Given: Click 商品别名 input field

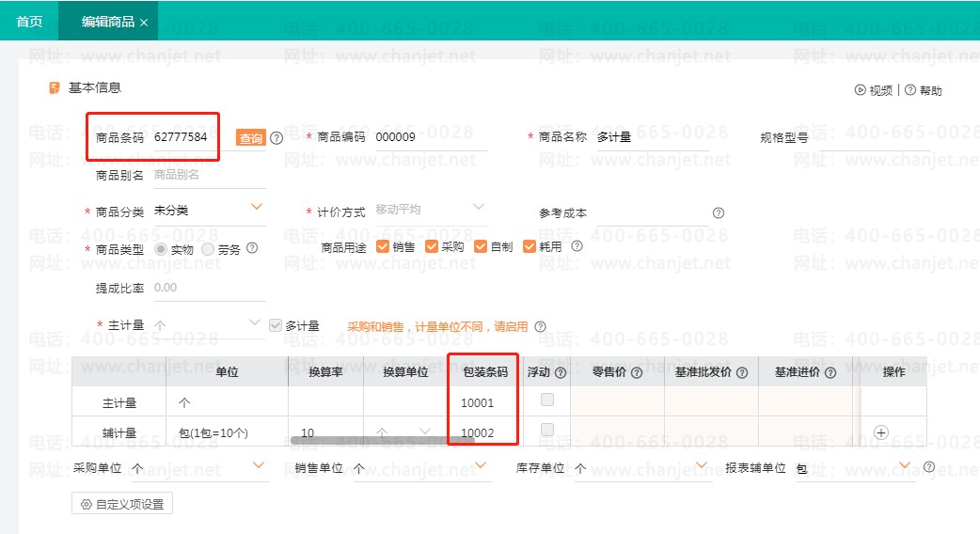Looking at the screenshot, I should point(210,176).
